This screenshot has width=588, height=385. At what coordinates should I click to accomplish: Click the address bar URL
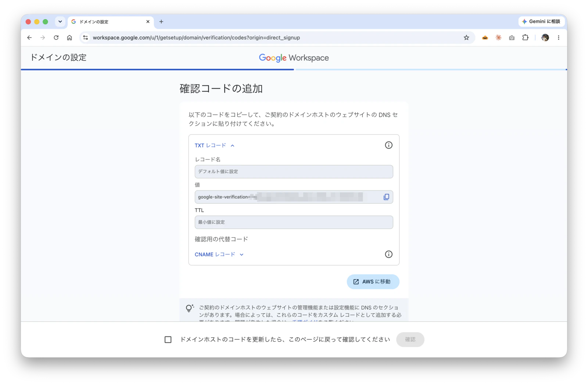click(x=196, y=38)
